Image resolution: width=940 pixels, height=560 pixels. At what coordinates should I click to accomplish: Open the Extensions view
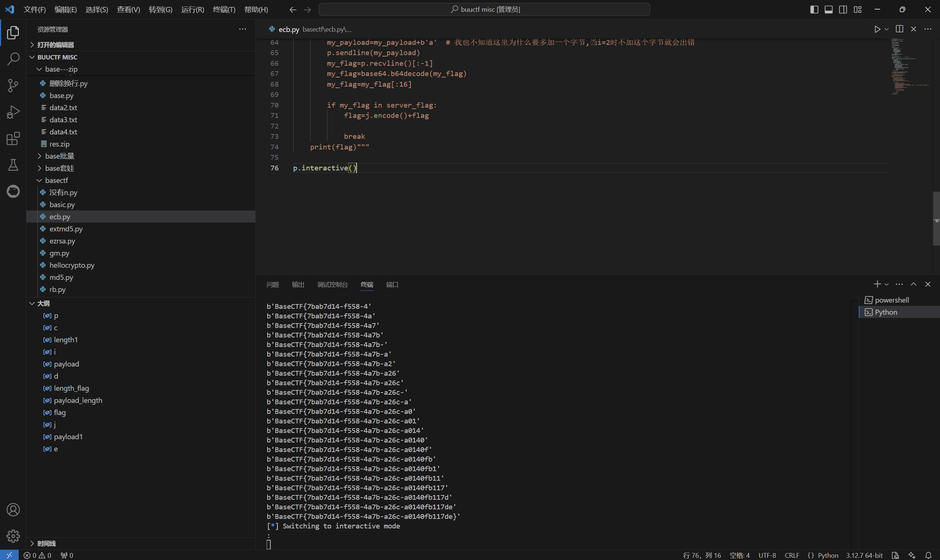pos(13,138)
